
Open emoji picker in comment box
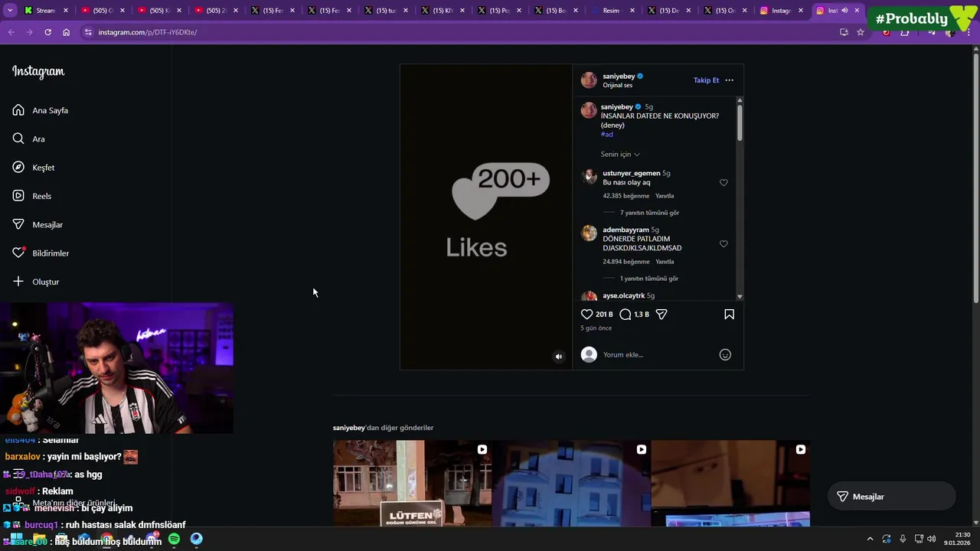pos(725,354)
